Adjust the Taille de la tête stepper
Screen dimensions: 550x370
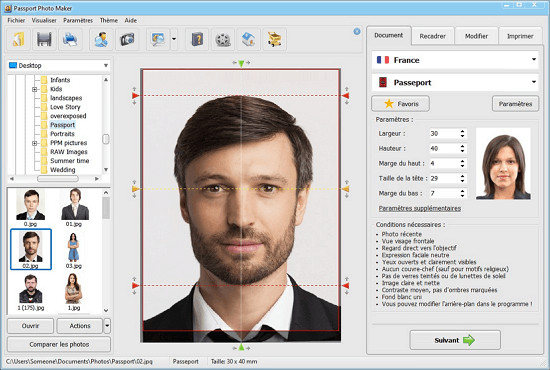point(462,178)
